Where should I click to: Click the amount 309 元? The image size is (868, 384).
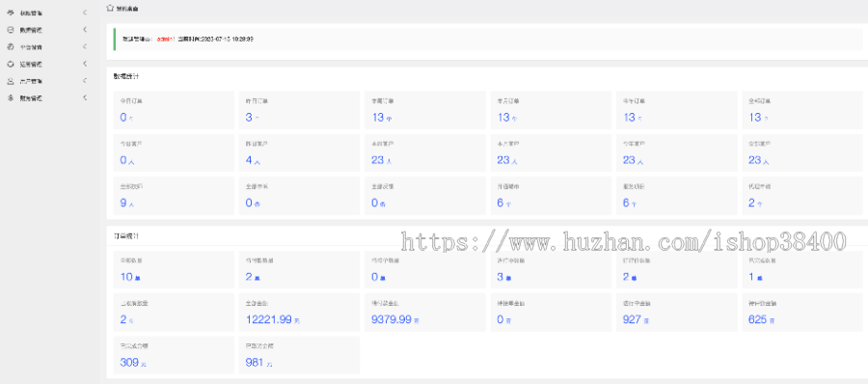pos(133,363)
